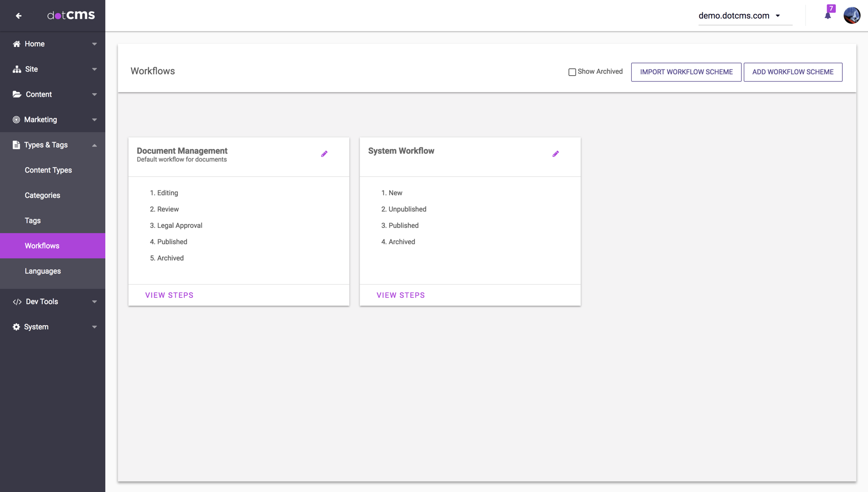The height and width of the screenshot is (492, 868).
Task: Click the System Workflow edit pencil icon
Action: pos(556,154)
